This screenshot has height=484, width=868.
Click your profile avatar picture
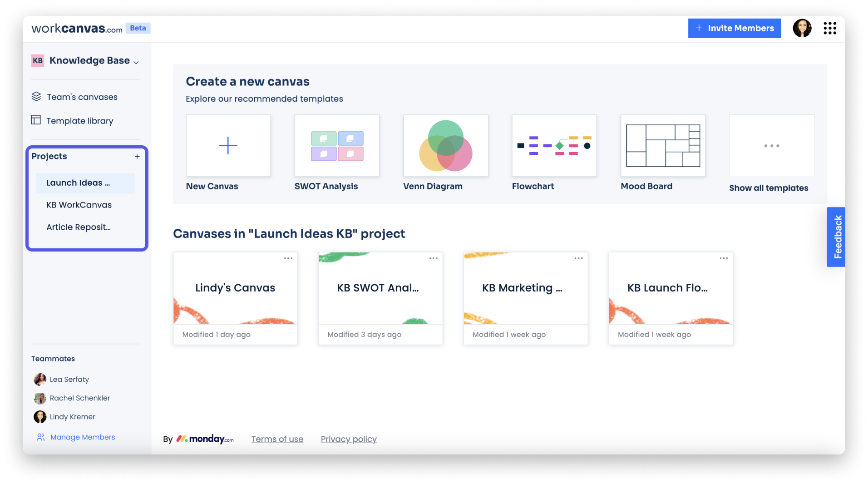(802, 28)
